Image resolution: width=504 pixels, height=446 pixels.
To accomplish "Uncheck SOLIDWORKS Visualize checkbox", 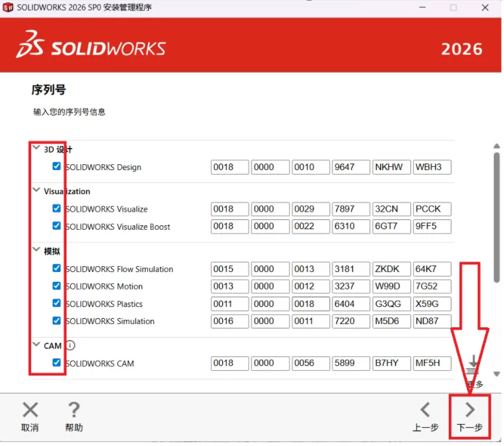I will pyautogui.click(x=57, y=210).
